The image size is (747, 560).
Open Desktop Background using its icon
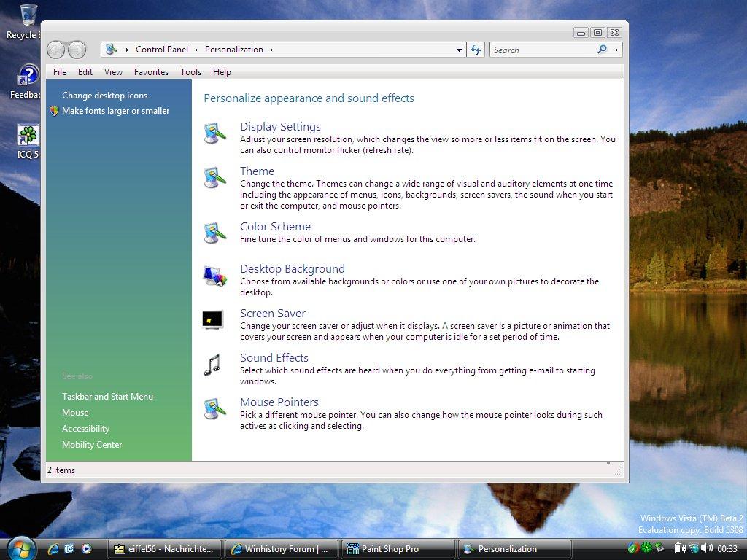click(x=214, y=276)
